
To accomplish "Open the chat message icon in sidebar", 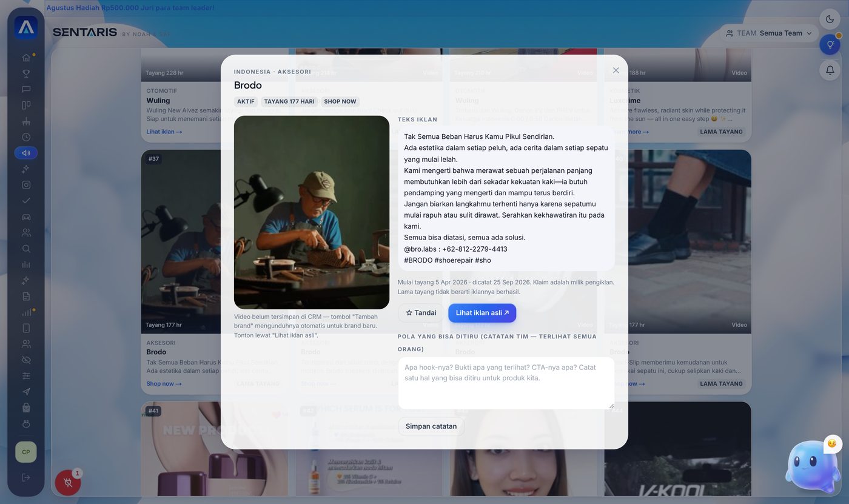I will 26,89.
